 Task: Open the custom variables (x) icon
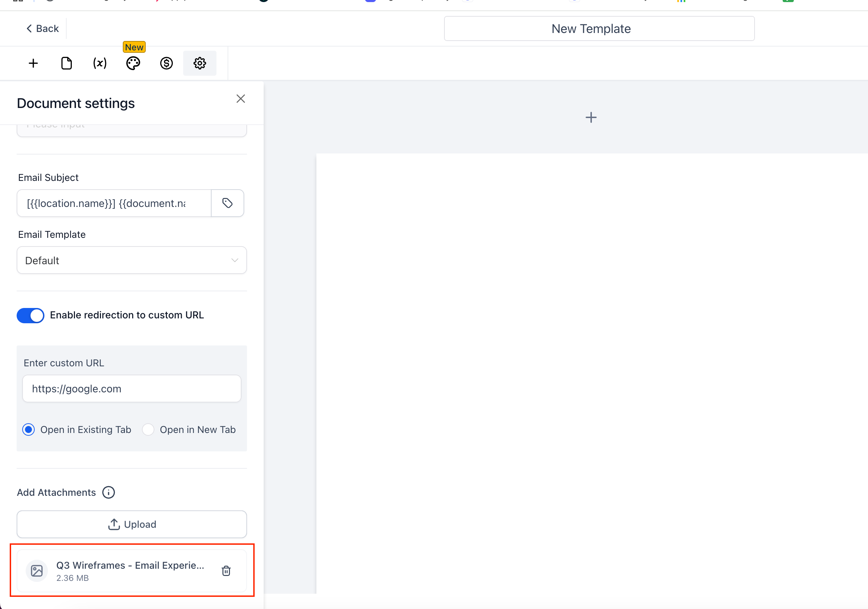pos(100,63)
